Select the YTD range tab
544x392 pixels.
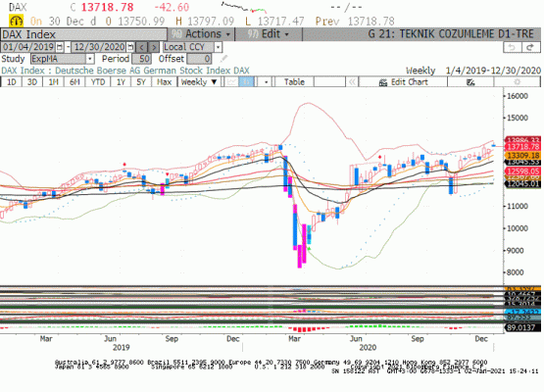pos(98,82)
